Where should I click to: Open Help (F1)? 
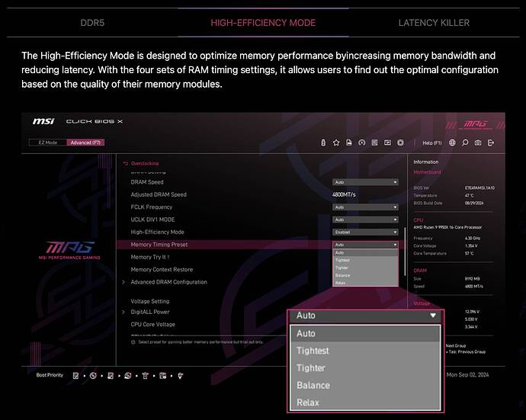coord(432,143)
